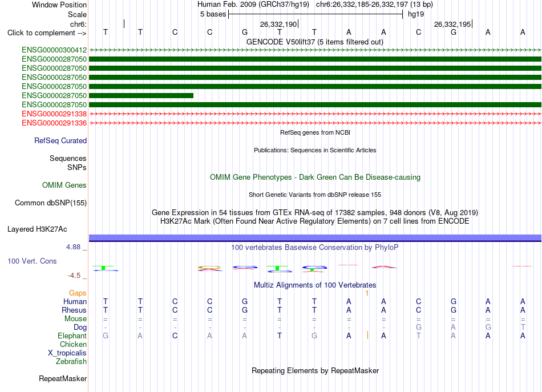Click the Layered H3K27Ac track label

[x=37, y=229]
